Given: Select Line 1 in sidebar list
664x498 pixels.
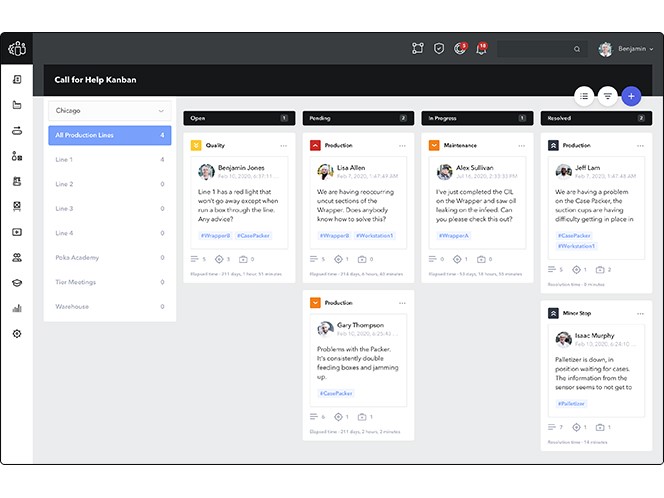Looking at the screenshot, I should [110, 160].
